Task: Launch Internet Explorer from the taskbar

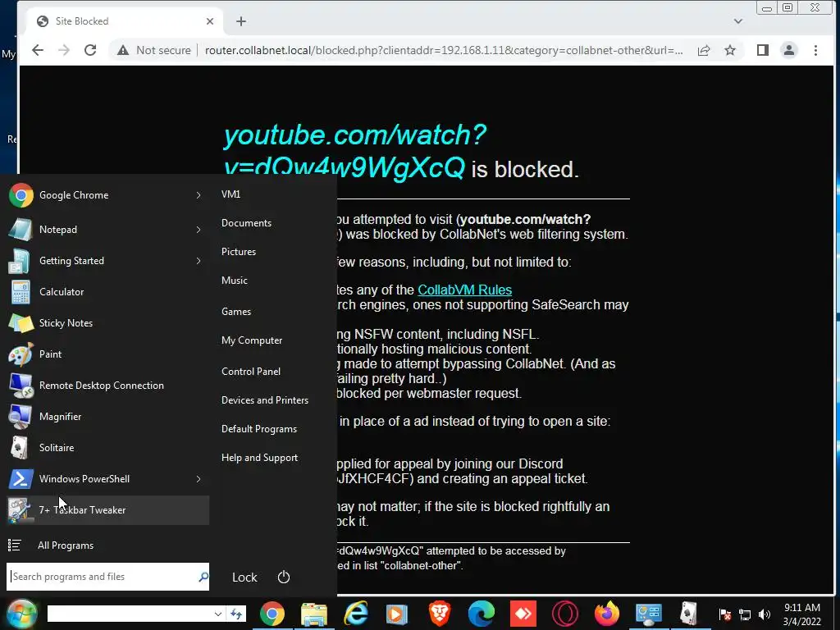Action: tap(356, 614)
